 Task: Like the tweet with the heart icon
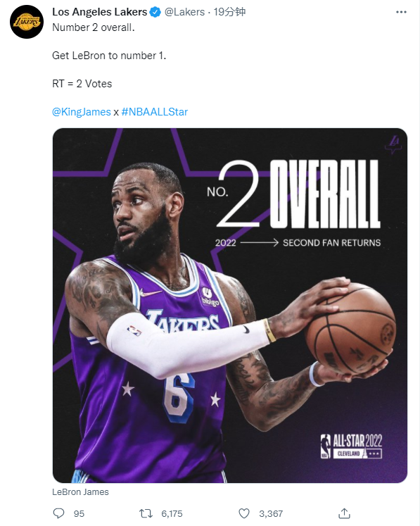(244, 513)
